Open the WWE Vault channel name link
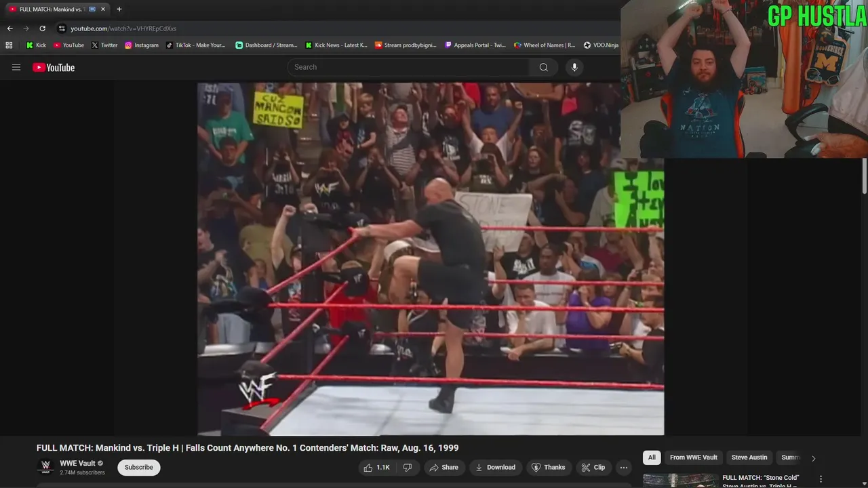868x488 pixels. 77,464
